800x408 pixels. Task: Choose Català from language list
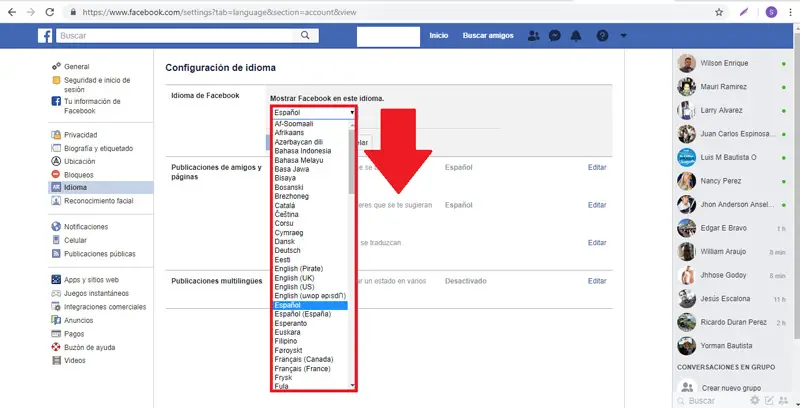click(x=284, y=205)
